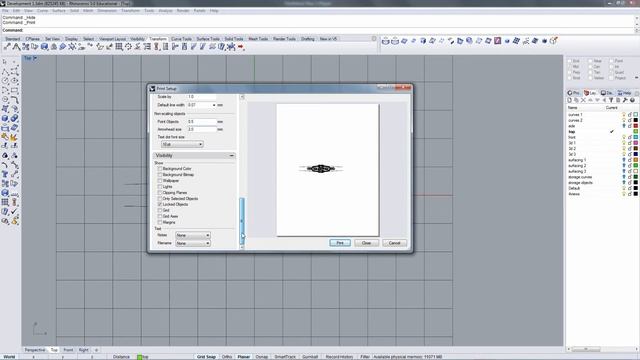This screenshot has height=360, width=640.
Task: Click color swatch of surfacing 2 layer
Action: click(x=636, y=166)
